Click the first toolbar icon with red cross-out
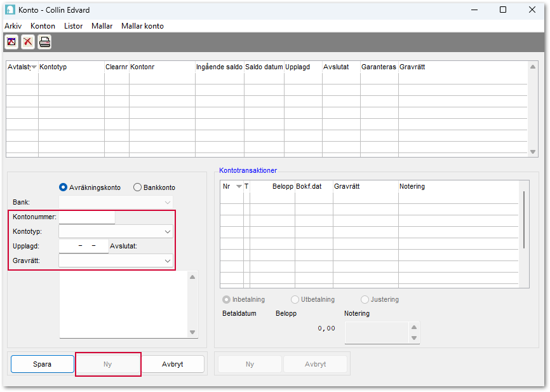 [11, 42]
